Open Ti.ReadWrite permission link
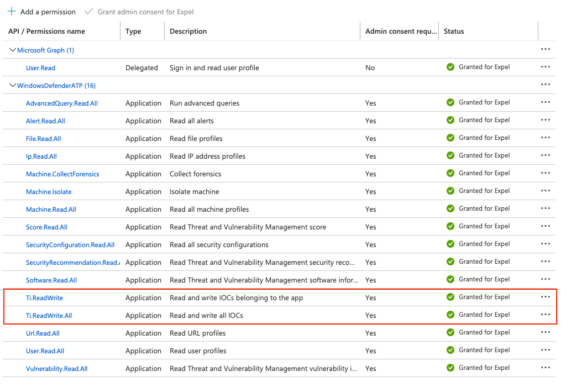The height and width of the screenshot is (392, 571). (44, 298)
